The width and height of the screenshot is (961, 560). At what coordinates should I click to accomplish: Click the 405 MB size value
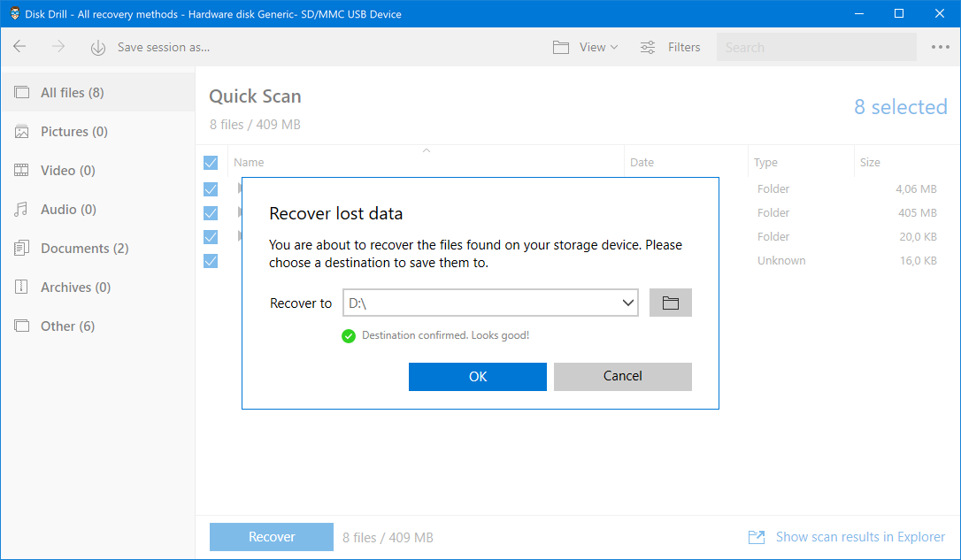click(917, 212)
